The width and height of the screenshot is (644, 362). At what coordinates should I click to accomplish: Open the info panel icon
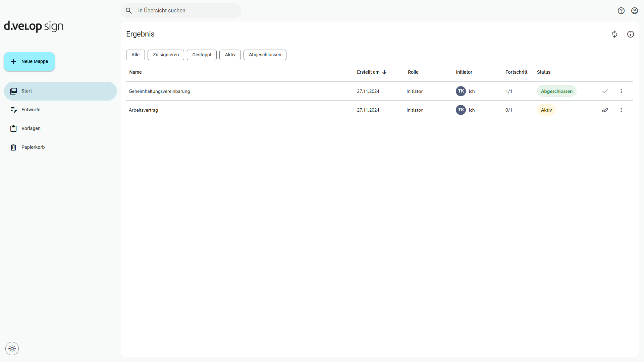(x=631, y=34)
